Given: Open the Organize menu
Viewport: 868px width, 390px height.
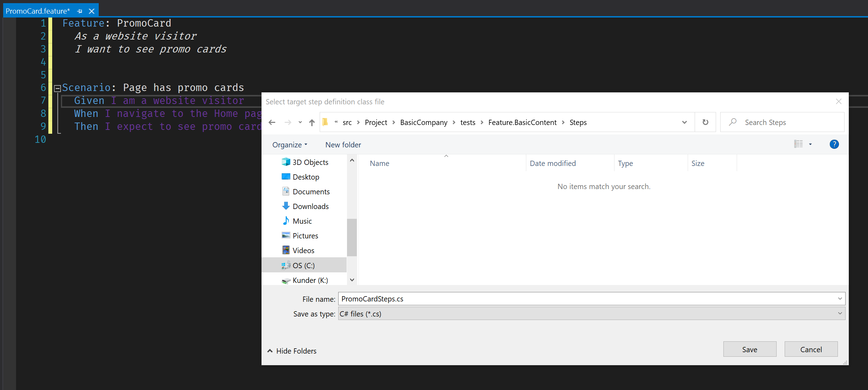Looking at the screenshot, I should (290, 145).
